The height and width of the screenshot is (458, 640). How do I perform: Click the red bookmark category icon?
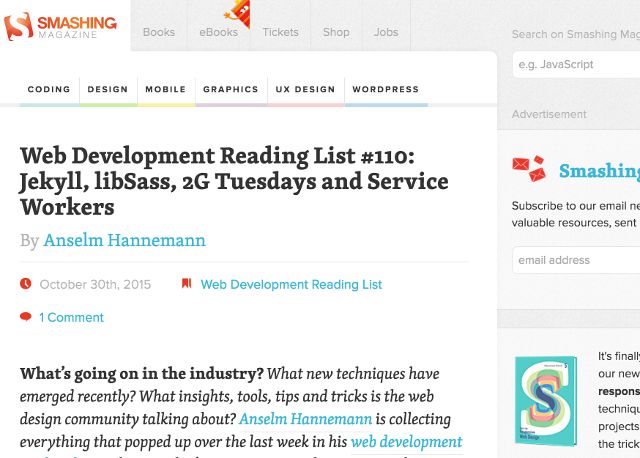[187, 283]
